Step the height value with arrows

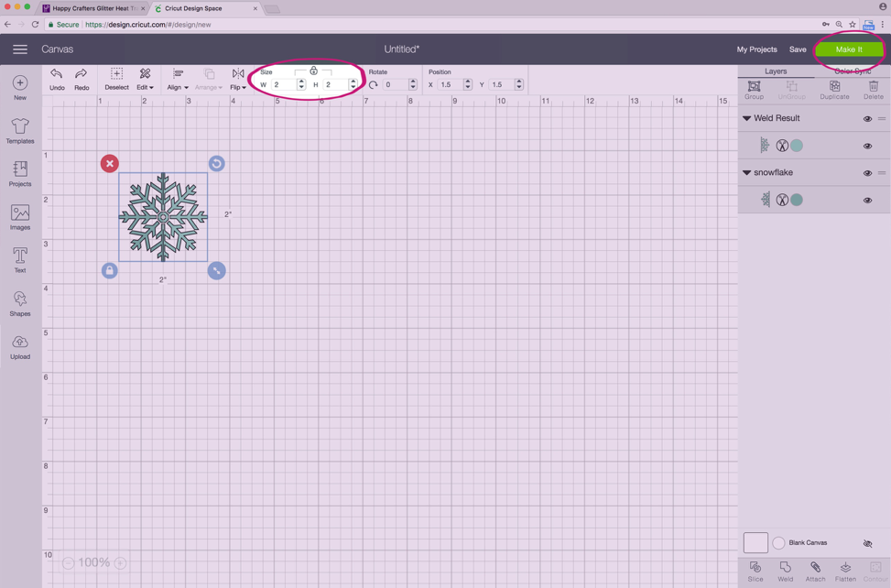(x=353, y=84)
